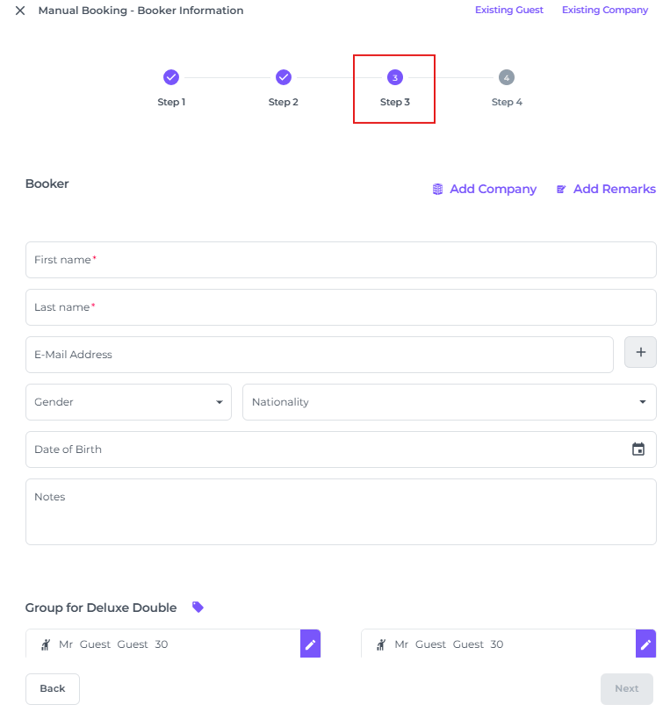Screen dimensions: 670x712
Task: Click the plus button beside E-Mail Address
Action: click(640, 352)
